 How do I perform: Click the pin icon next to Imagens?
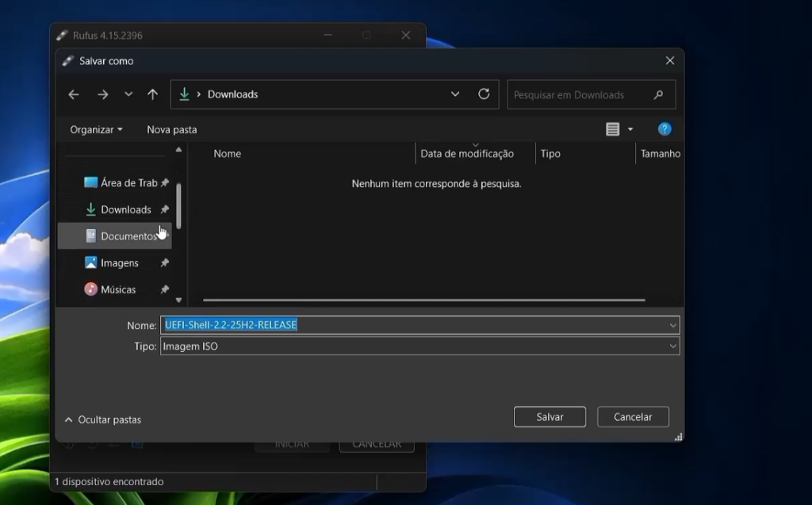coord(165,263)
